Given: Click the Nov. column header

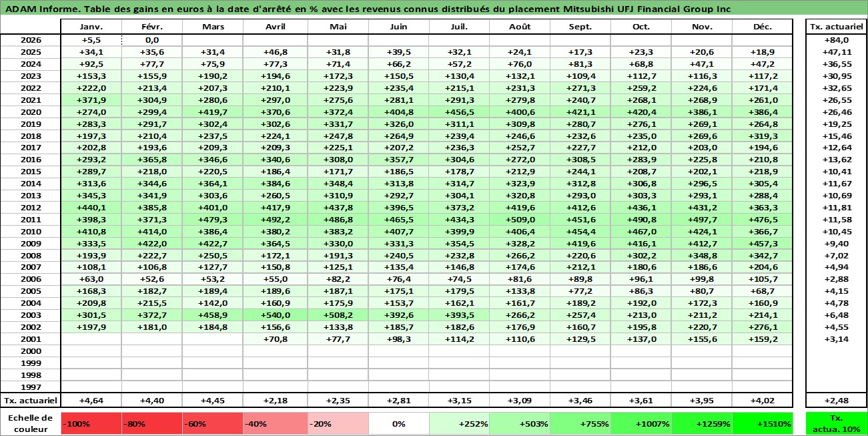Looking at the screenshot, I should (701, 27).
